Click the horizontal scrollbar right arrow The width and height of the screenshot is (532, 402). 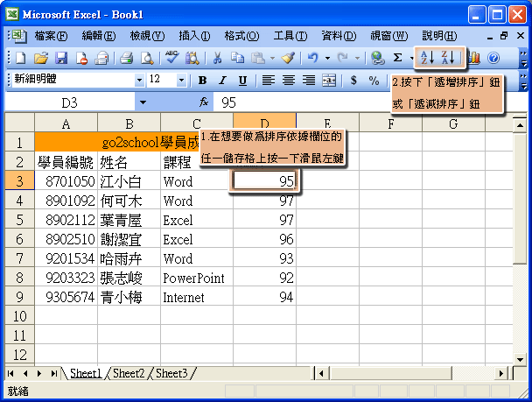500,374
